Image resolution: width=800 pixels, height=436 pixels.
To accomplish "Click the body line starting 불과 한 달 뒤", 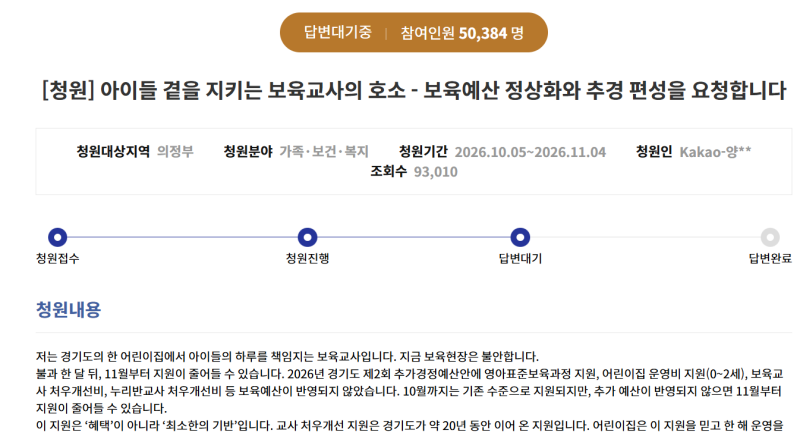I will (409, 374).
